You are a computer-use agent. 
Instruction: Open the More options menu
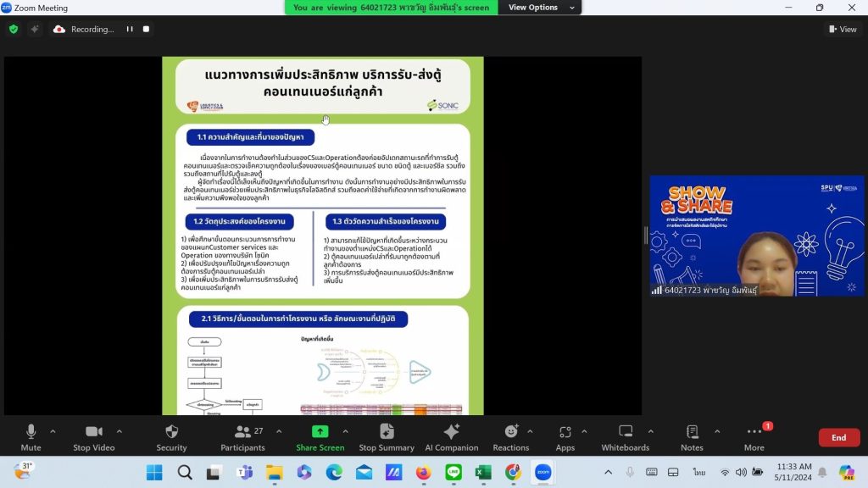(754, 438)
